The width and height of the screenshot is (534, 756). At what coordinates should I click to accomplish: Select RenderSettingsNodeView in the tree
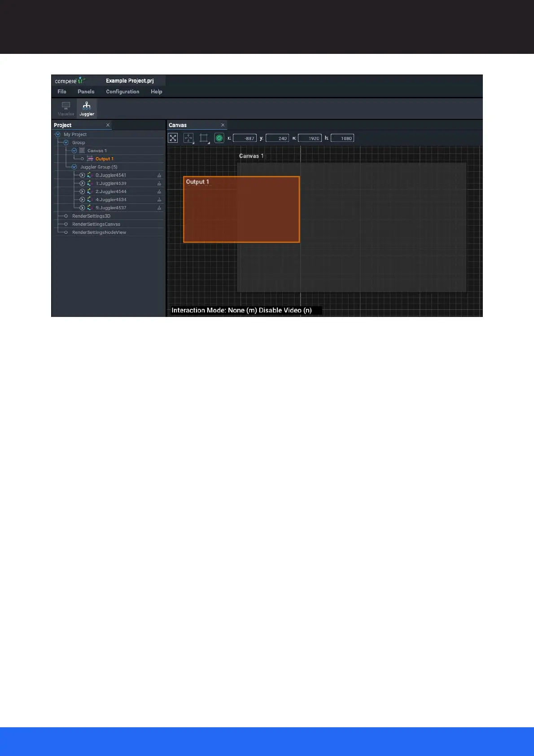tap(99, 233)
